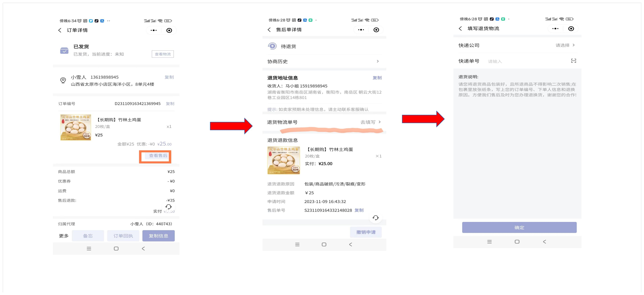Tap back arrow on 填写退货物流 screen

pos(460,29)
